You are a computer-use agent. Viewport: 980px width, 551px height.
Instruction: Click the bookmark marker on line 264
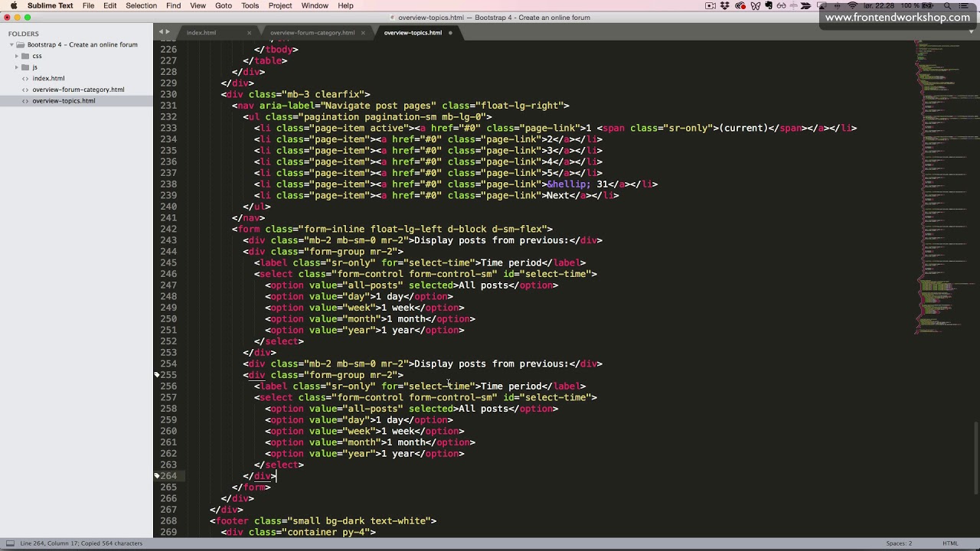(x=157, y=476)
